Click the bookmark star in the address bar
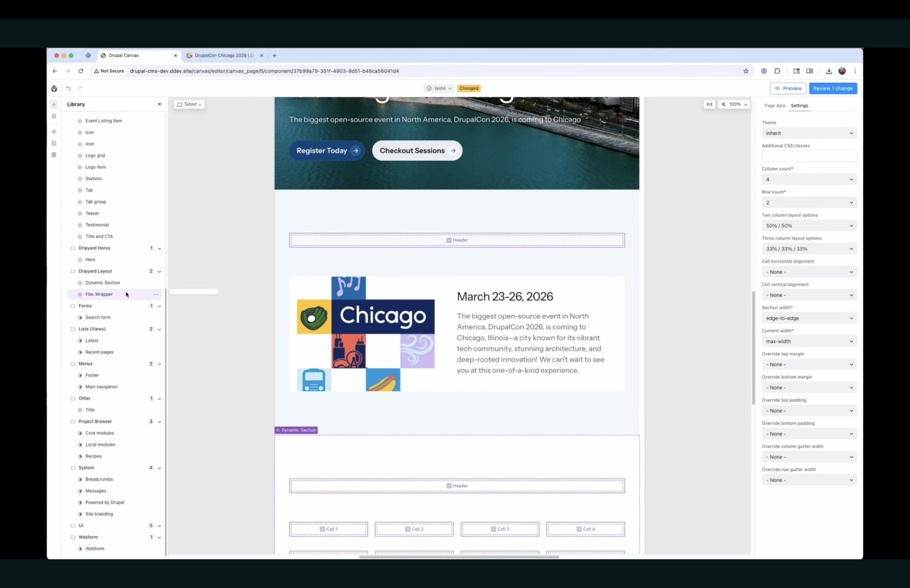This screenshot has width=910, height=588. (x=746, y=71)
